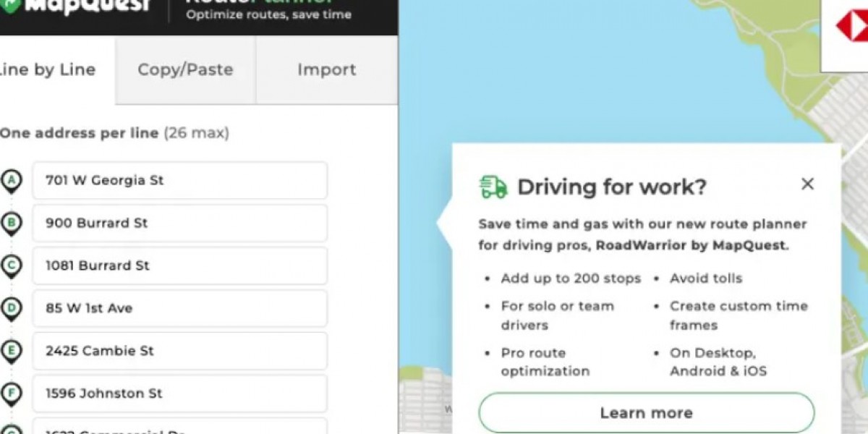Click the 701 W Georgia St field
The image size is (868, 434).
(179, 181)
